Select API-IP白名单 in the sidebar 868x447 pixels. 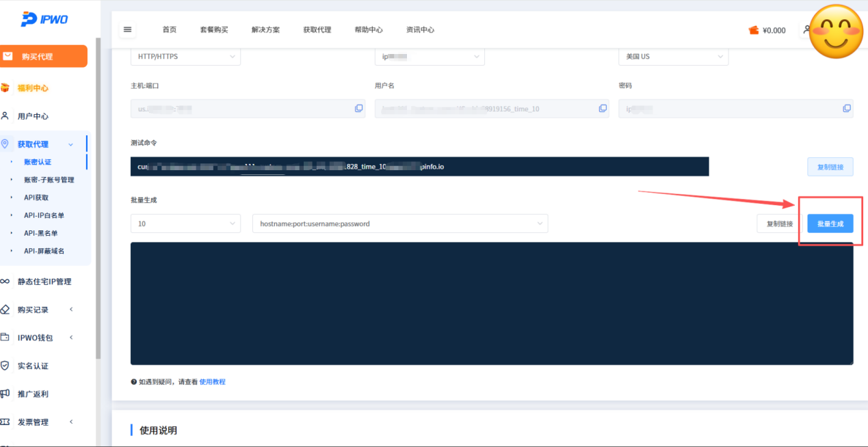tap(44, 215)
